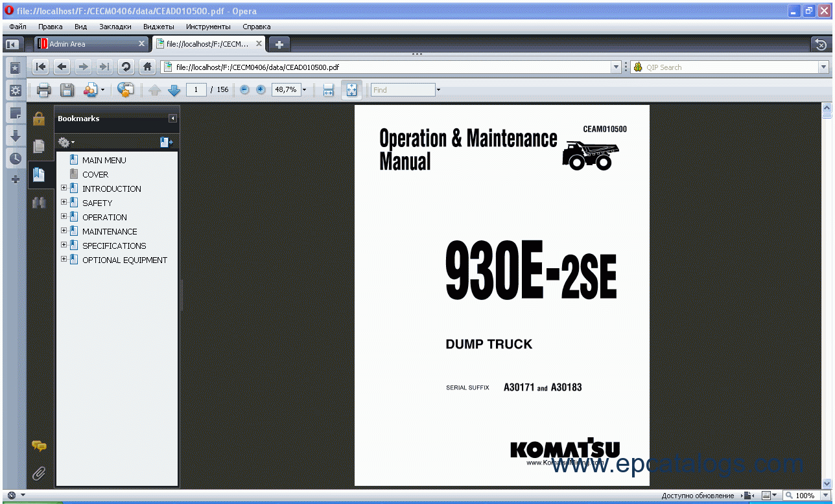Open the QIP Search engine dropdown
The height and width of the screenshot is (504, 835).
pos(824,67)
